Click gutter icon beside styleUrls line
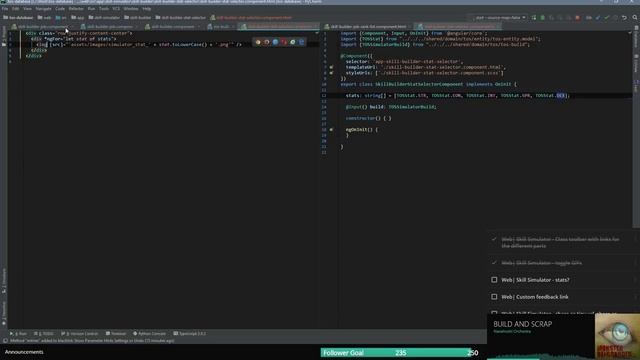The height and width of the screenshot is (360, 640). pos(331,73)
